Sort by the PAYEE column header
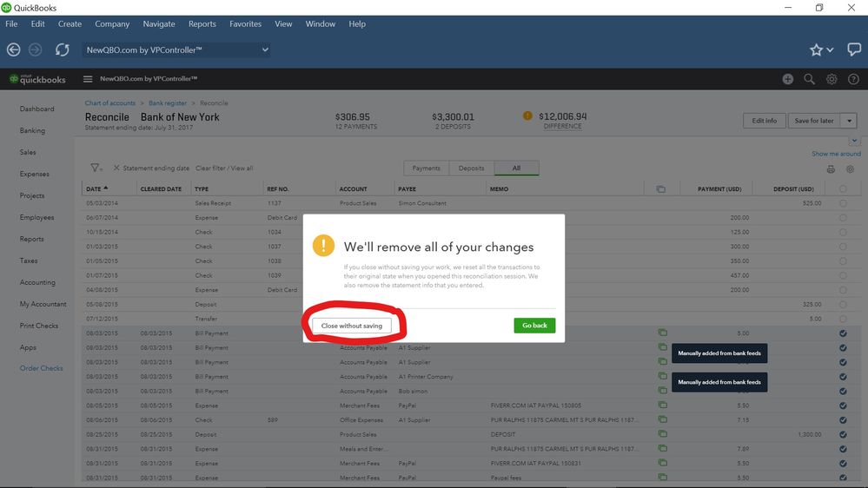The width and height of the screenshot is (868, 488). [407, 189]
